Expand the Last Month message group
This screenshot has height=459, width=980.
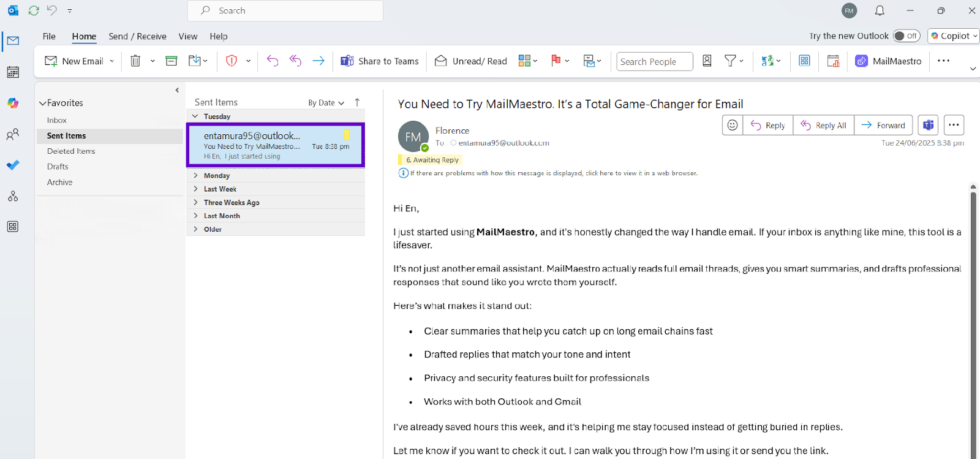point(195,216)
